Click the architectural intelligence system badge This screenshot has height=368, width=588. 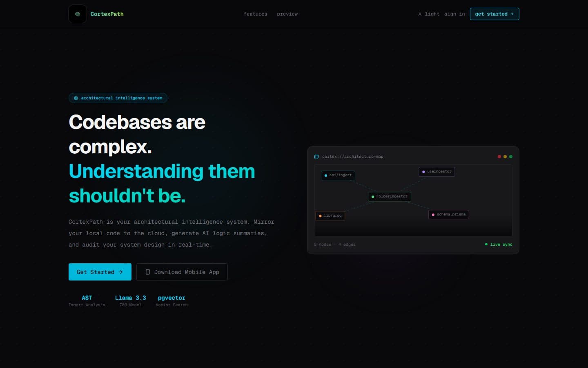click(x=118, y=98)
